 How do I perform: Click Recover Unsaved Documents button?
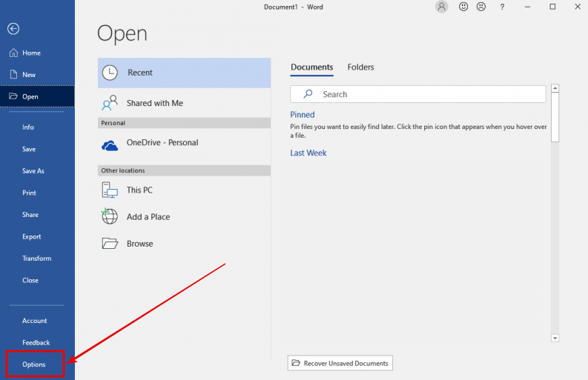point(340,363)
